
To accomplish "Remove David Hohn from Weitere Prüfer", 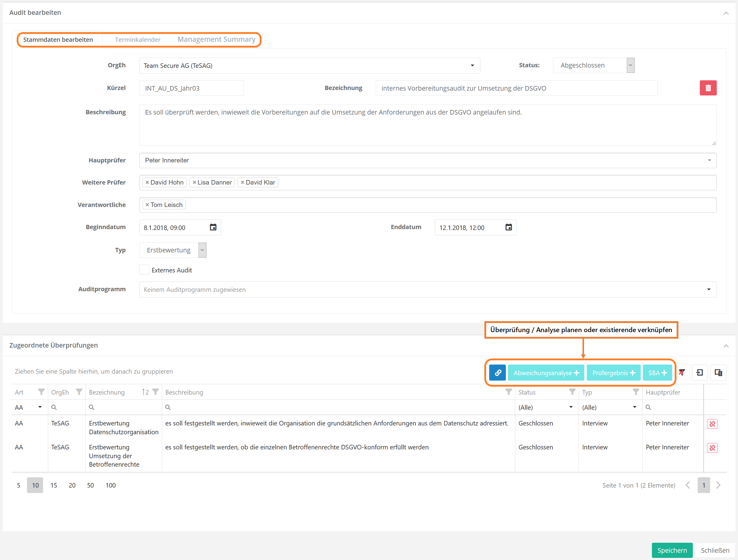I will [147, 182].
